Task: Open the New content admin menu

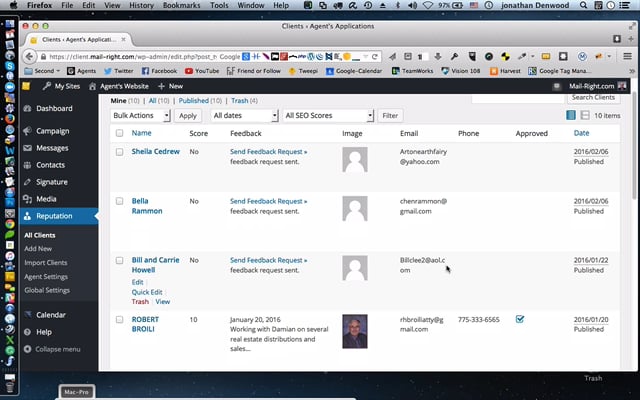Action: tap(170, 86)
